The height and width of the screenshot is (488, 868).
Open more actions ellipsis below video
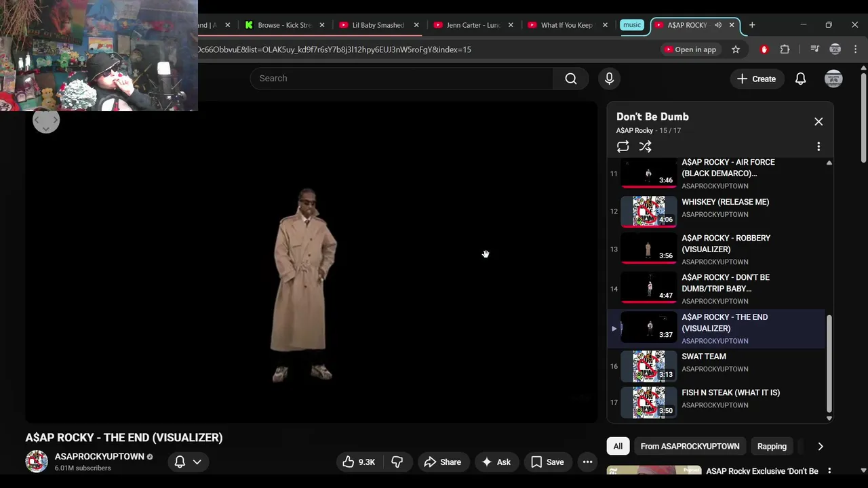pos(587,462)
